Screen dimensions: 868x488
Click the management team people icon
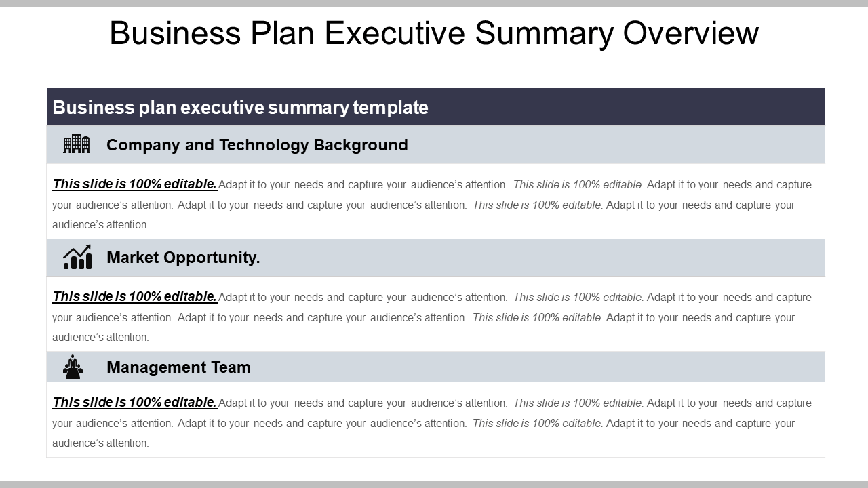pos(73,367)
